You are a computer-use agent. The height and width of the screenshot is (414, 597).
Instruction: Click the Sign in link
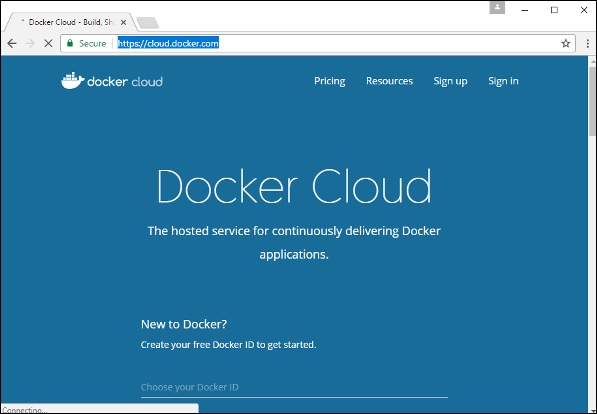click(x=503, y=81)
